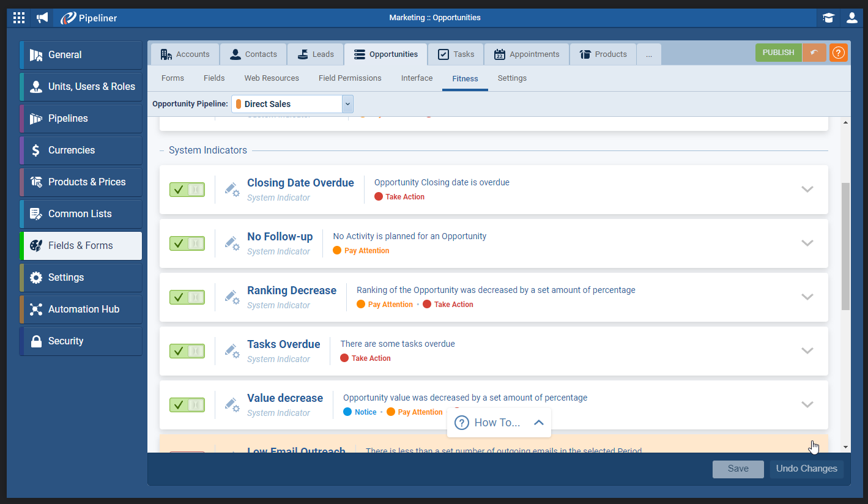The width and height of the screenshot is (868, 504).
Task: Edit the Tasks Overdue indicator pencil icon
Action: (x=232, y=350)
